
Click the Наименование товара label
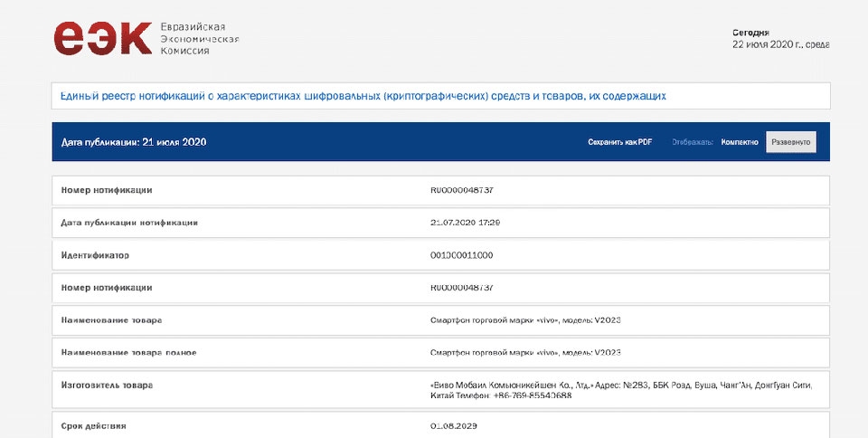[x=112, y=320]
